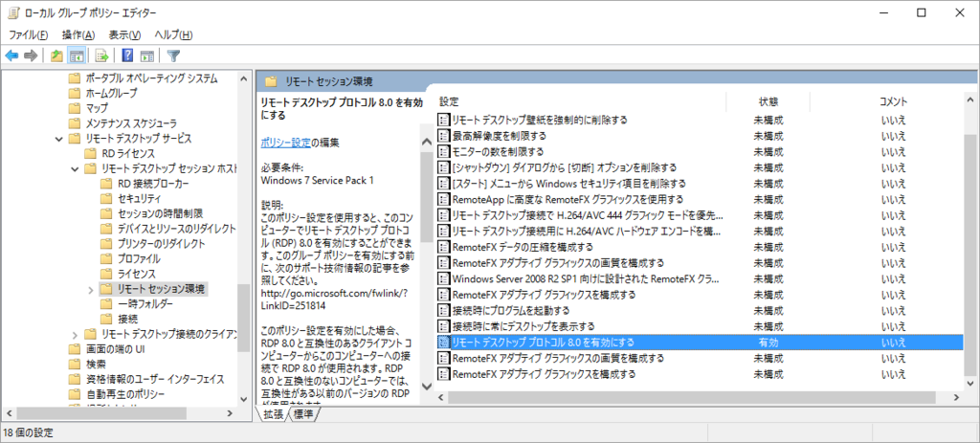Click the Forward arrow toolbar icon
The height and width of the screenshot is (443, 980).
pos(31,56)
